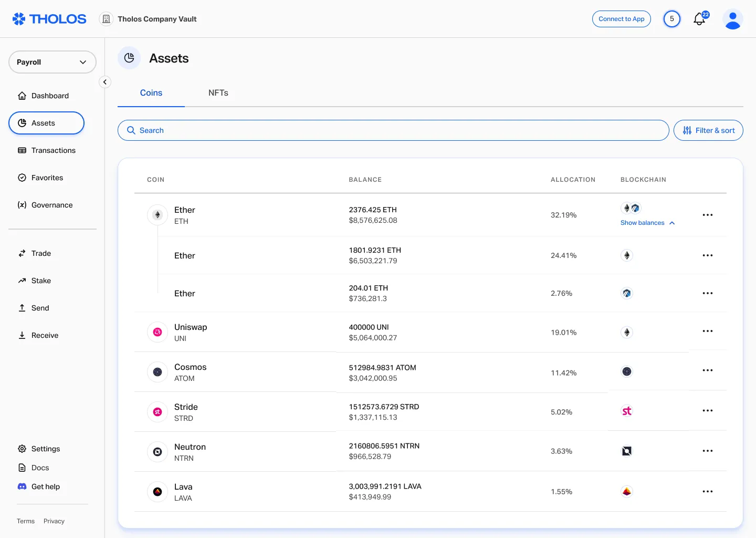Go to Transactions in the sidebar
The image size is (756, 538).
53,150
